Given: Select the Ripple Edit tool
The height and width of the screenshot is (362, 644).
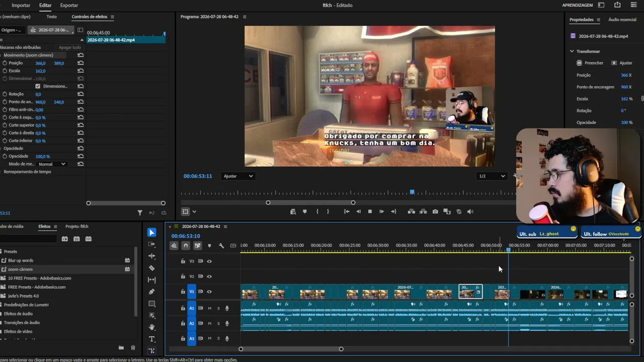Looking at the screenshot, I should [x=152, y=256].
